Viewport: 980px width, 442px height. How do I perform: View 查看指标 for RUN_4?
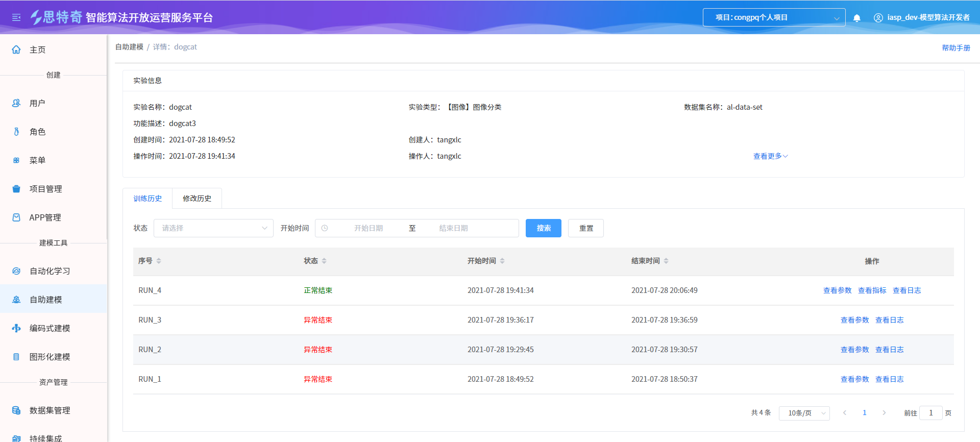point(872,290)
